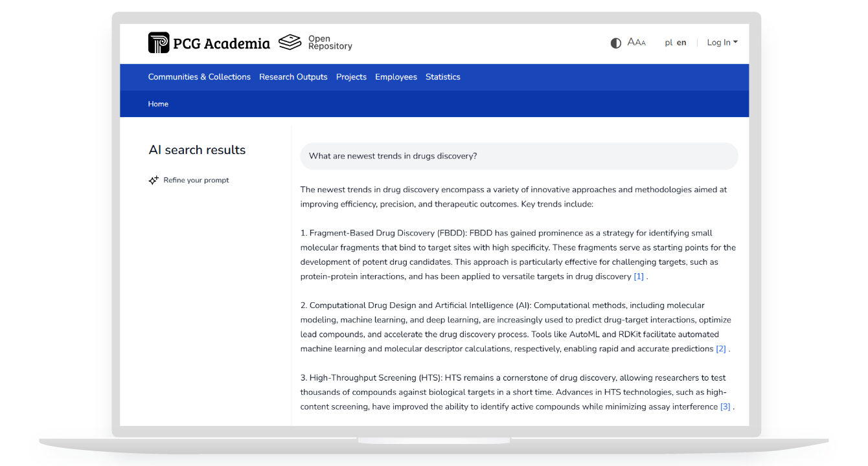Click the PCG Academia pillar logo icon

point(159,43)
